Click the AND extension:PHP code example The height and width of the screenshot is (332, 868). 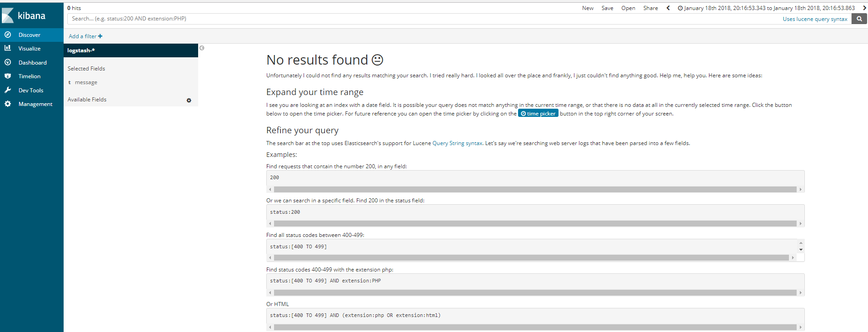point(325,281)
